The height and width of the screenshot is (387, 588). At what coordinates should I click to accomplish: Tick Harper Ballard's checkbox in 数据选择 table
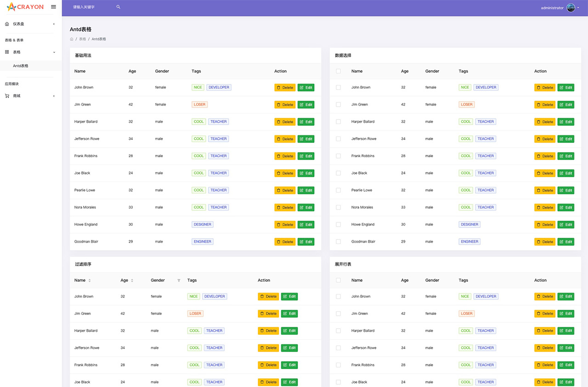tap(339, 122)
